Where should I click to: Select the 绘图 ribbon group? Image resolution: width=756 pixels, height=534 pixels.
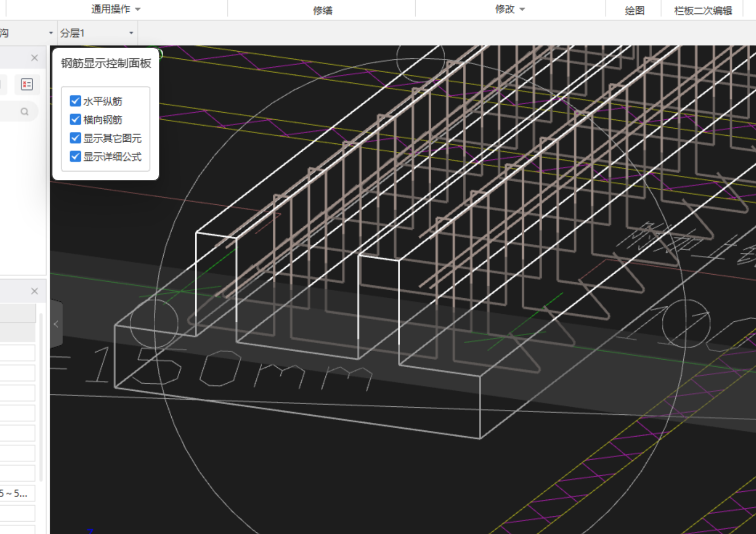(x=635, y=10)
